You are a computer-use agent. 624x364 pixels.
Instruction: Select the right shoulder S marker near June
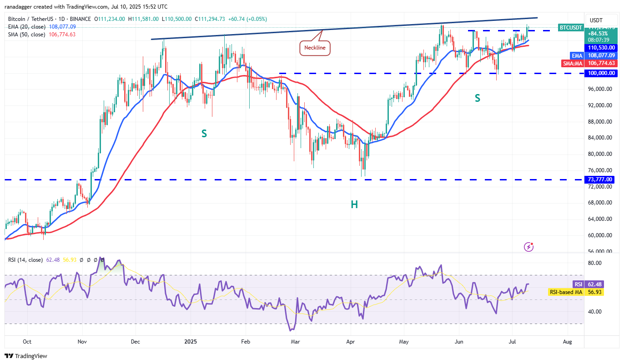pyautogui.click(x=477, y=98)
